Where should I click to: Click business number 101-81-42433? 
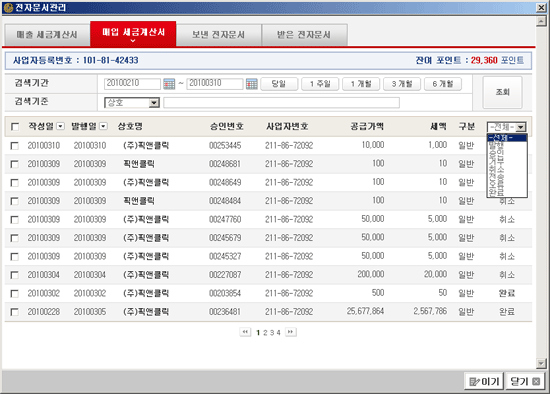click(x=110, y=60)
